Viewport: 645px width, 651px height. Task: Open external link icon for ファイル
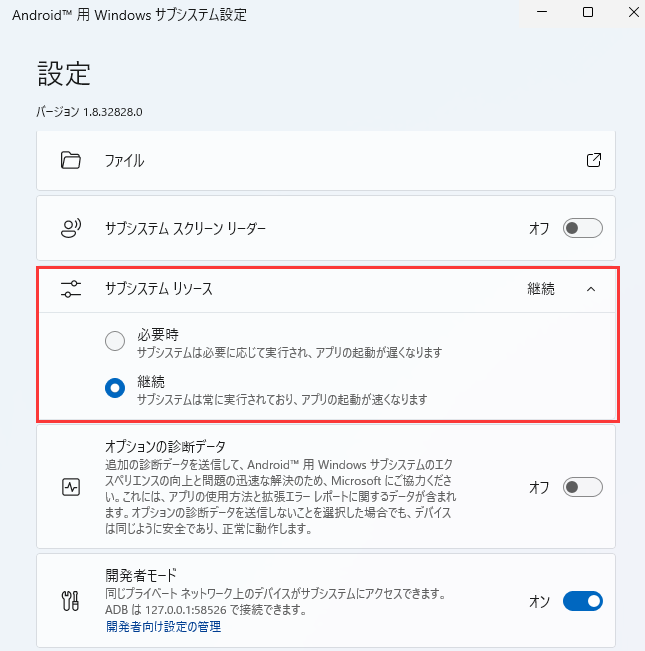coord(594,160)
